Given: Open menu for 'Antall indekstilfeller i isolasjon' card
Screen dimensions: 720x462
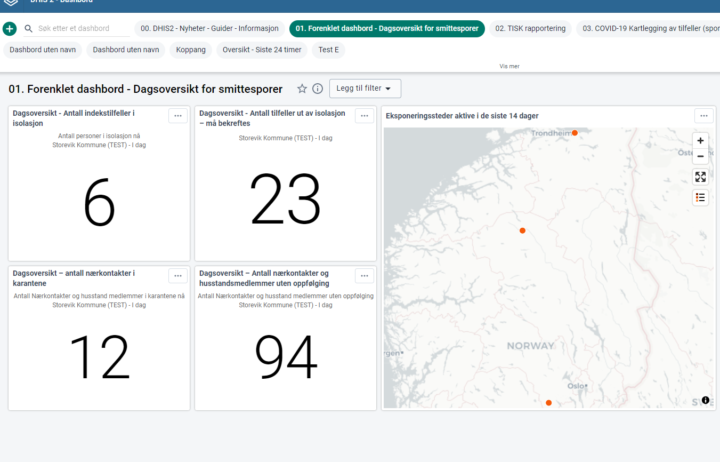Looking at the screenshot, I should [x=178, y=116].
